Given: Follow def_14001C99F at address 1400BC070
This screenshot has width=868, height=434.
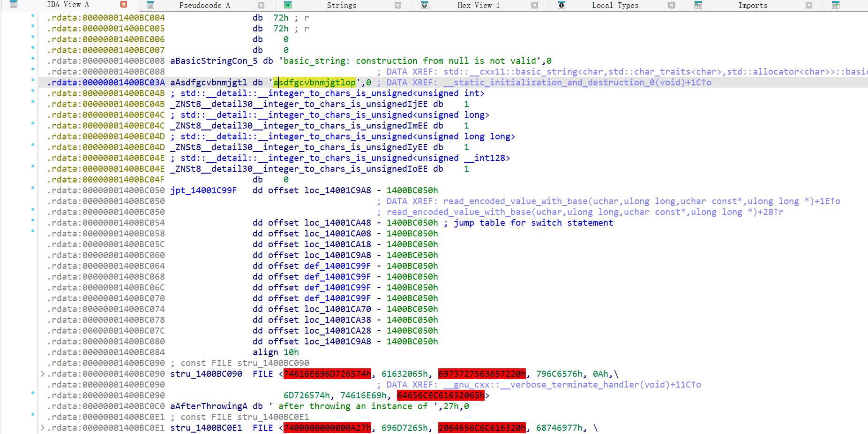Looking at the screenshot, I should pyautogui.click(x=337, y=298).
